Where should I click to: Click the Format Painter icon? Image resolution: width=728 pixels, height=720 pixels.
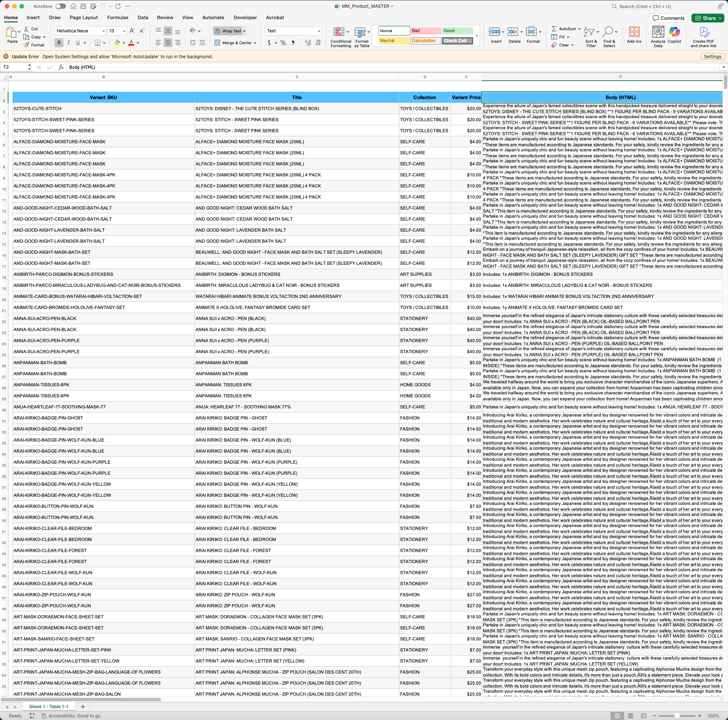coord(27,45)
